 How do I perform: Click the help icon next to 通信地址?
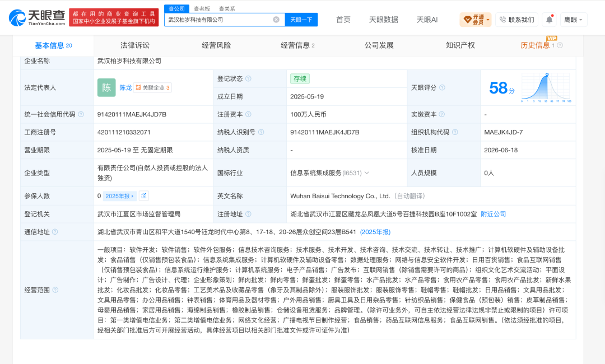pyautogui.click(x=55, y=232)
